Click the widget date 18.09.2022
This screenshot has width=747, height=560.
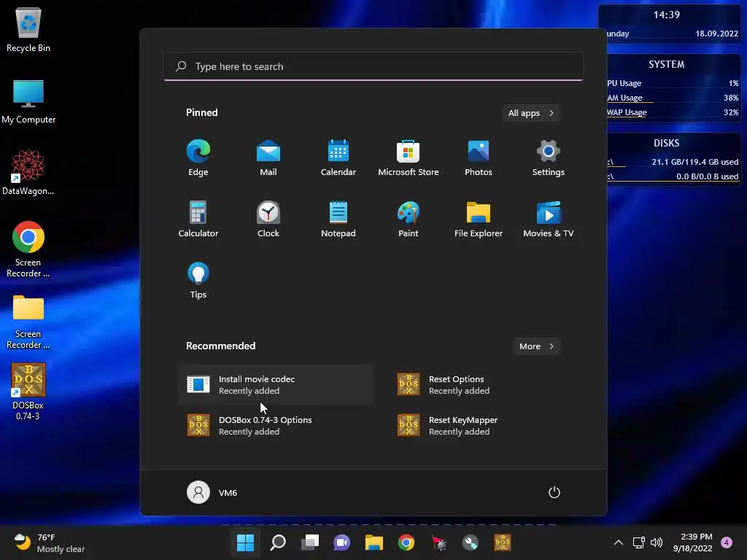click(716, 34)
